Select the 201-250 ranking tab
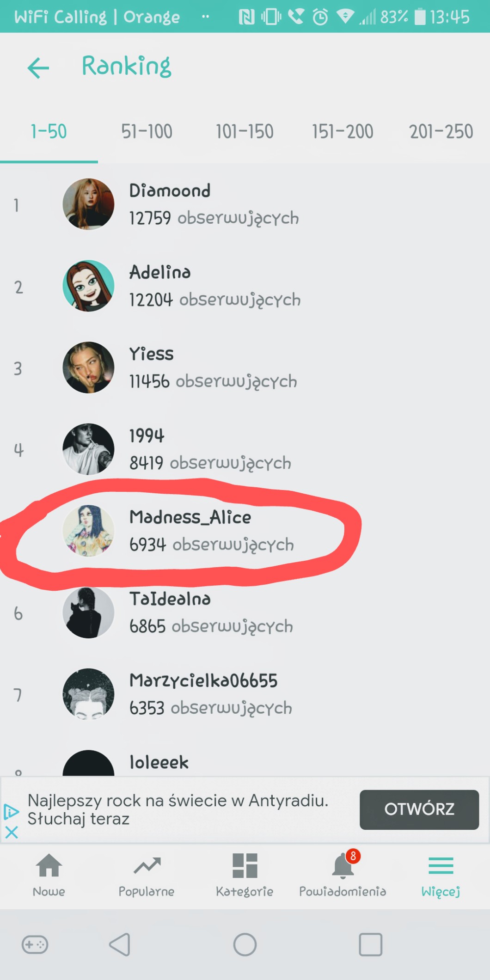 pos(441,132)
